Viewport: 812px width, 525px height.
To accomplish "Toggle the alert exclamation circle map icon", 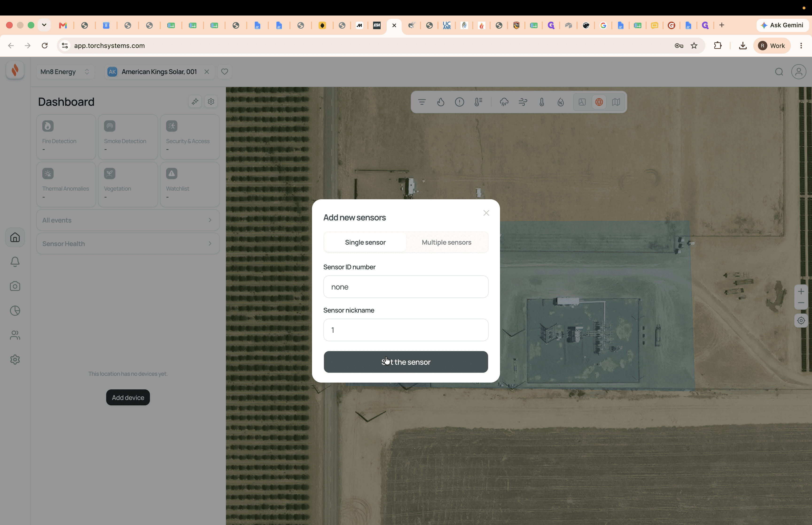I will tap(459, 102).
